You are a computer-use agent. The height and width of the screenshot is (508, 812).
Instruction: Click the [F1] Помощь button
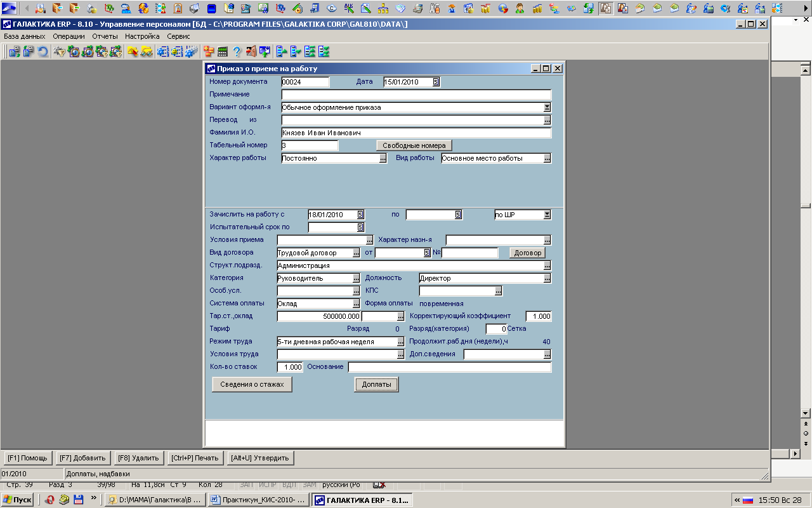pos(27,458)
